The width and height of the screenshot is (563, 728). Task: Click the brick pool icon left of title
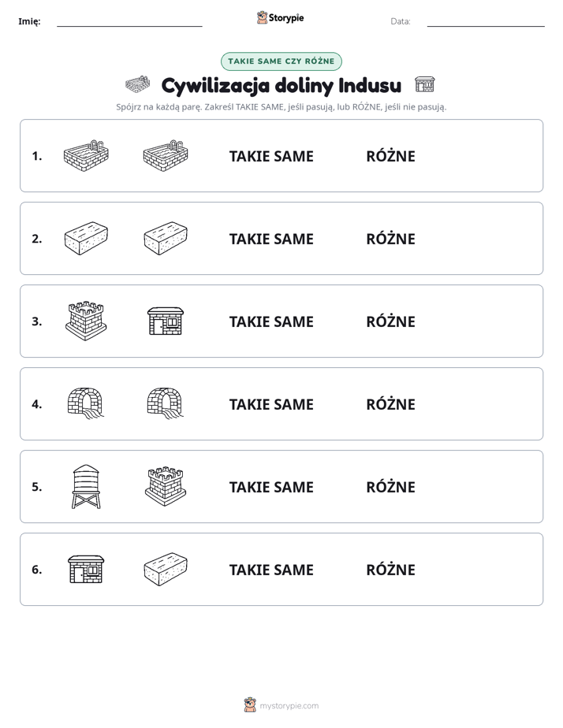[137, 84]
